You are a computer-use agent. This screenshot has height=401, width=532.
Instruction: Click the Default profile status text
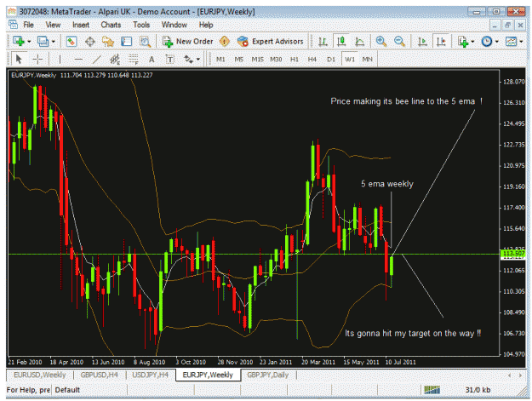(67, 390)
